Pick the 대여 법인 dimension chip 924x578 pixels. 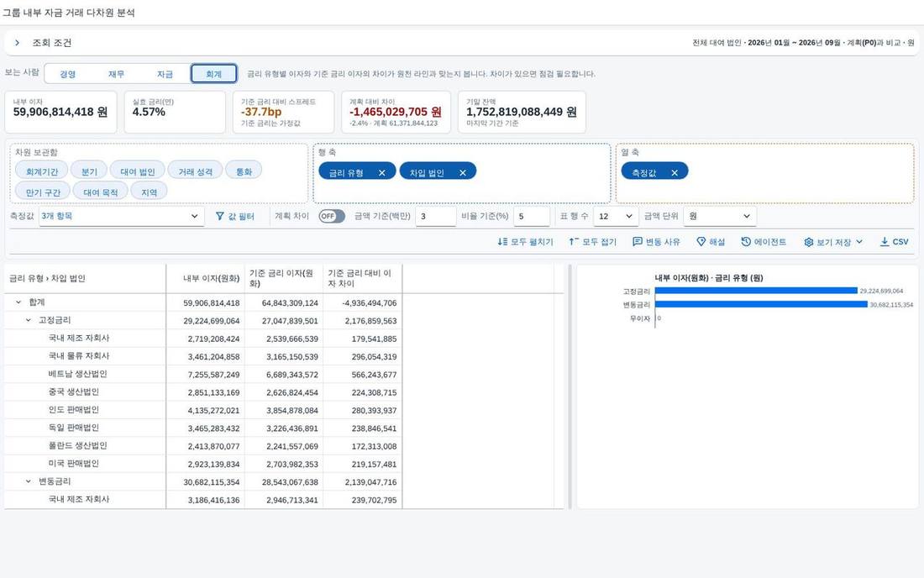137,171
